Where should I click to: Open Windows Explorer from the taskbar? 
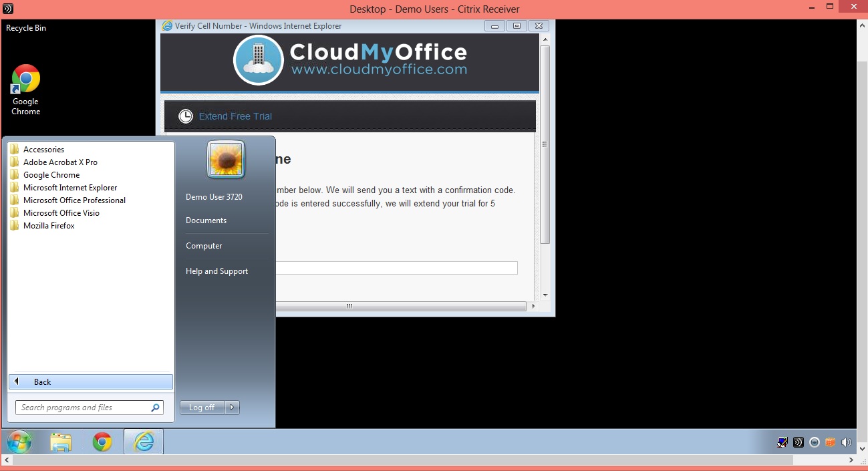coord(61,442)
